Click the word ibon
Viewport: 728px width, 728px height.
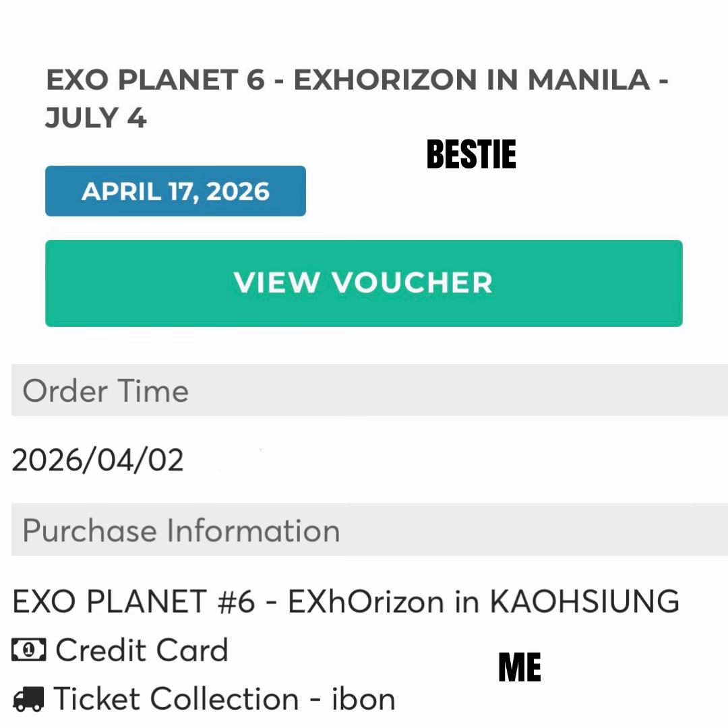click(x=363, y=699)
